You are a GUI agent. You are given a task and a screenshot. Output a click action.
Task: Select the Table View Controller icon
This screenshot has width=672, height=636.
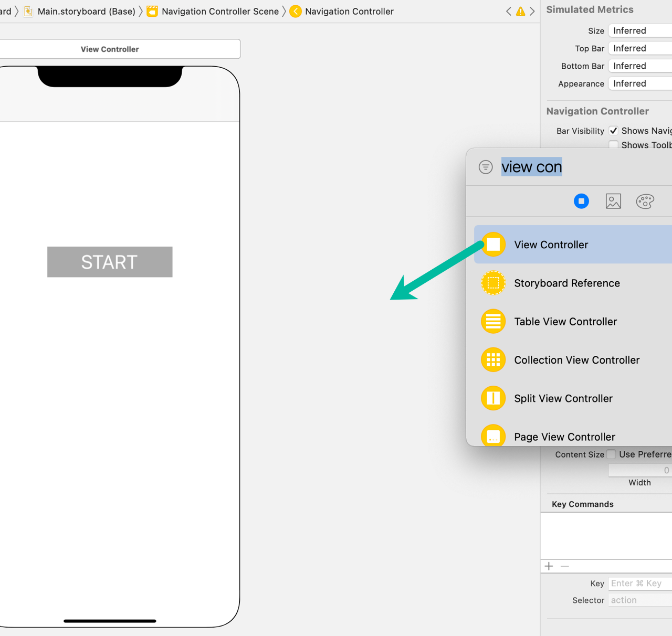click(493, 321)
